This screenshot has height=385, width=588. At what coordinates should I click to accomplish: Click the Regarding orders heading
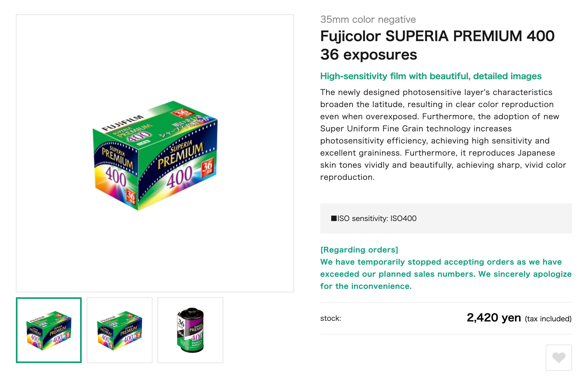(359, 250)
